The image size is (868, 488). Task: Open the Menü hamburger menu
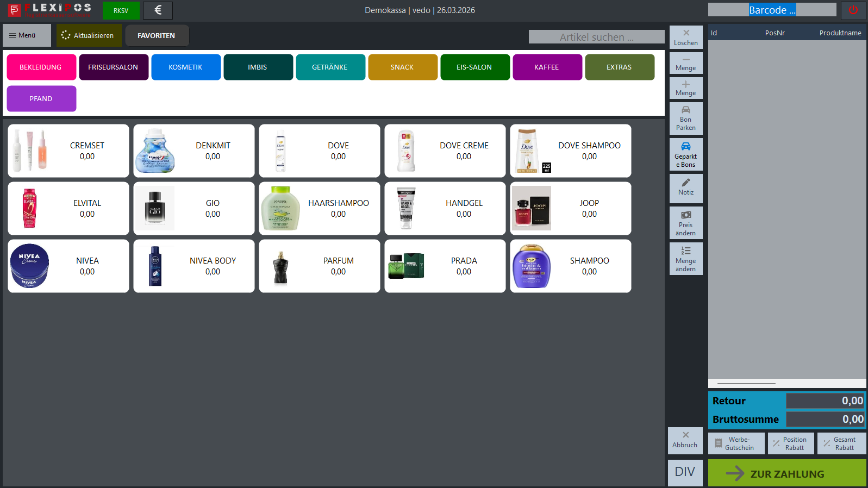27,35
